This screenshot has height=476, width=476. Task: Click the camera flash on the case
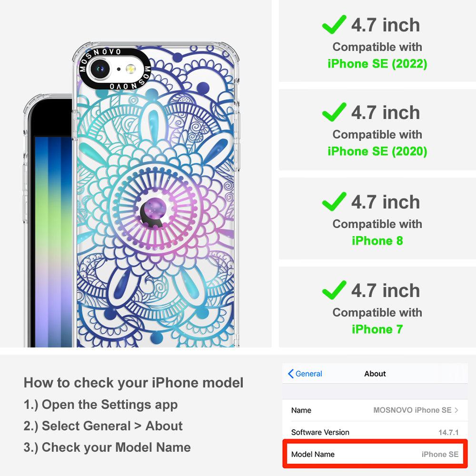point(131,69)
